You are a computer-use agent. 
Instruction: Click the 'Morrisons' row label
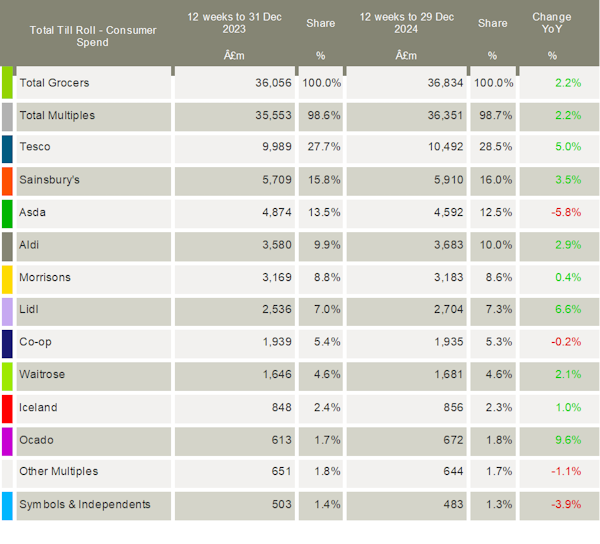pos(45,277)
